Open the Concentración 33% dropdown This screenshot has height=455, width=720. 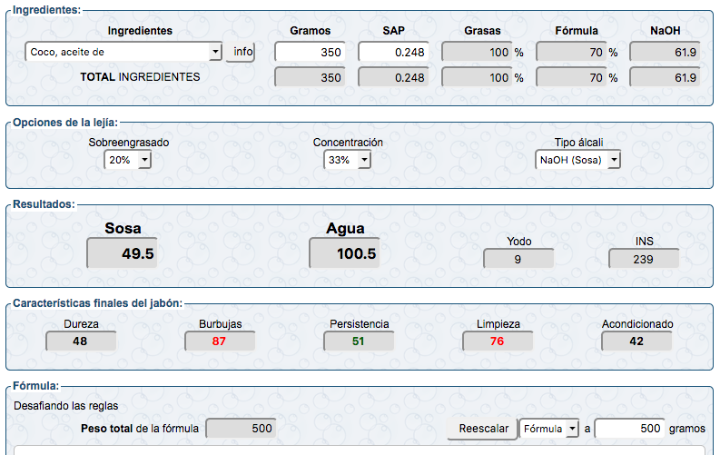(x=348, y=160)
